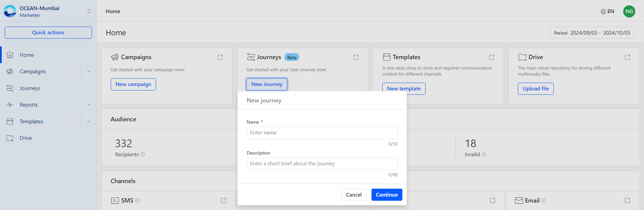Click the Home breadcrumb in top bar
Image resolution: width=644 pixels, height=210 pixels.
113,11
